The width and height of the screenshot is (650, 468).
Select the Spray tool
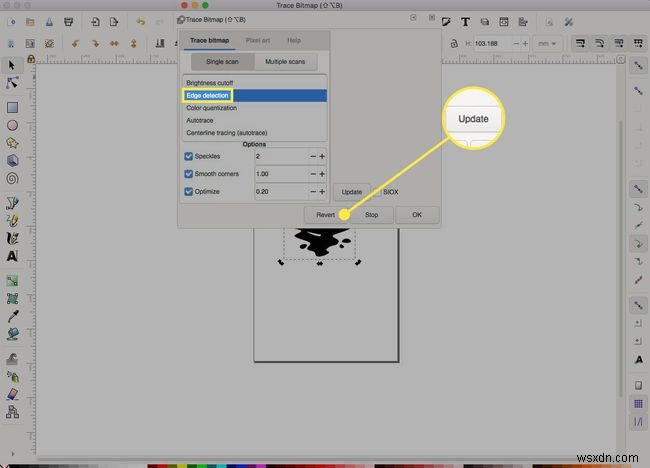point(12,376)
